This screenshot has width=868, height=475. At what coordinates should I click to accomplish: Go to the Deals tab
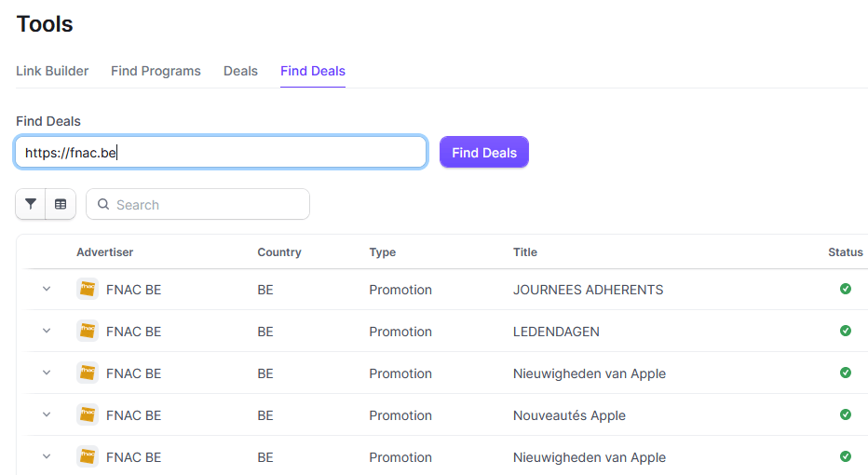click(240, 71)
